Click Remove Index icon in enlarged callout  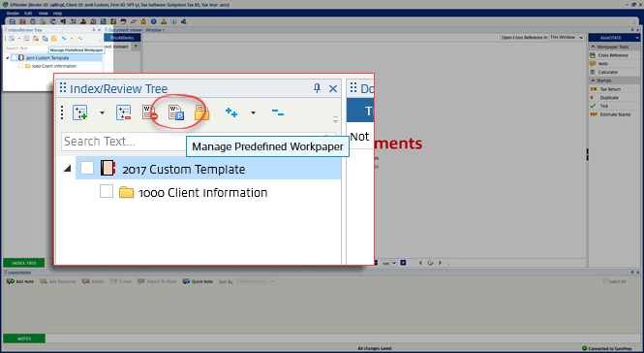click(123, 112)
